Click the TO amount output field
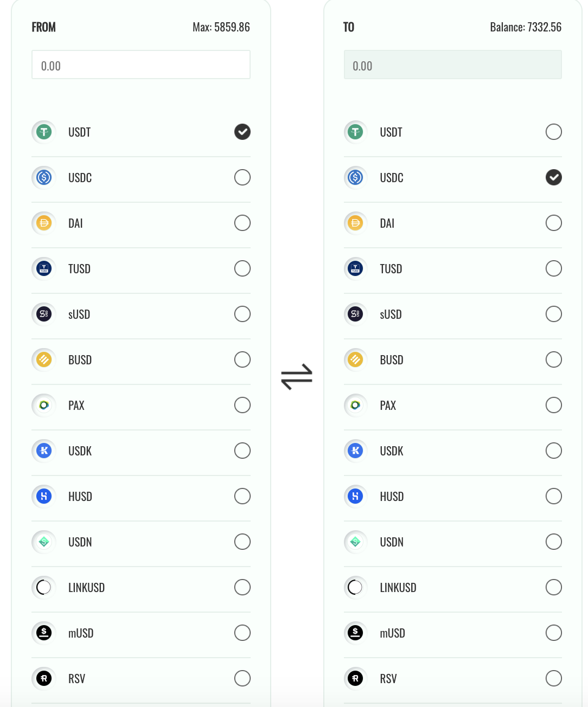588x707 pixels. (452, 65)
